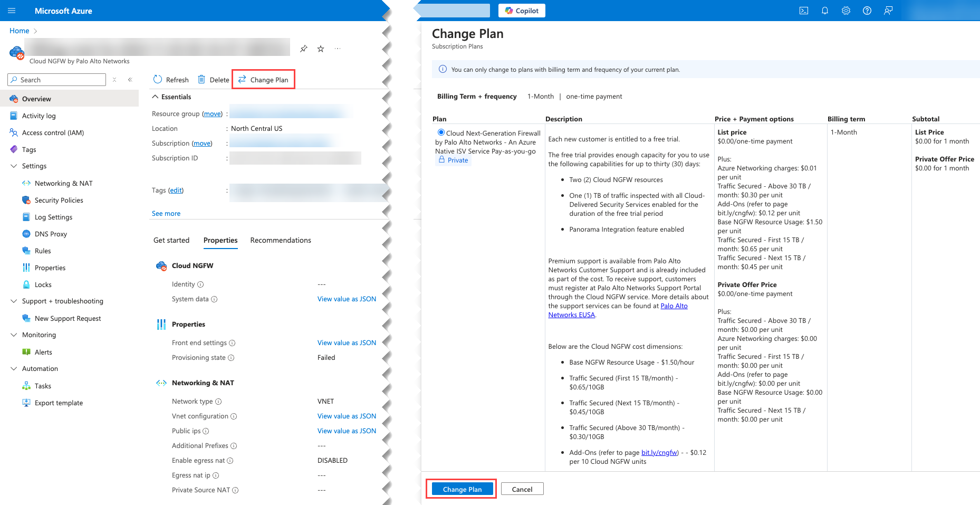Collapse the Automation group in sidebar

14,369
